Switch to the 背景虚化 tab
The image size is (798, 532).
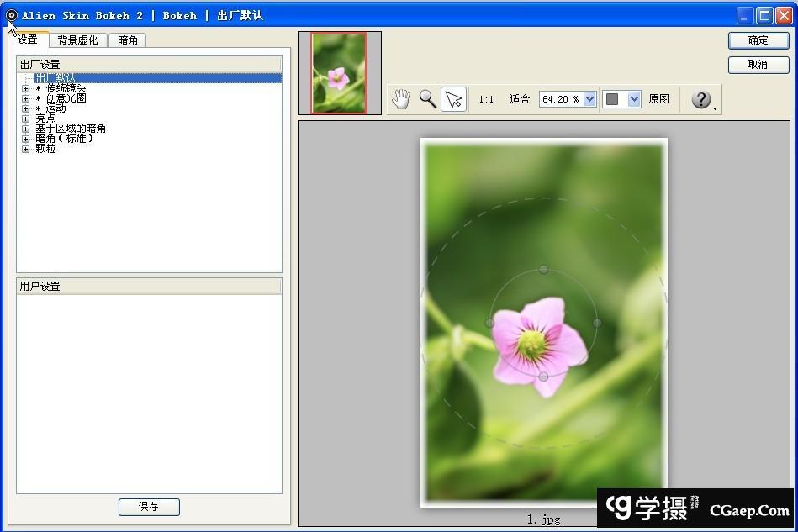tap(77, 40)
